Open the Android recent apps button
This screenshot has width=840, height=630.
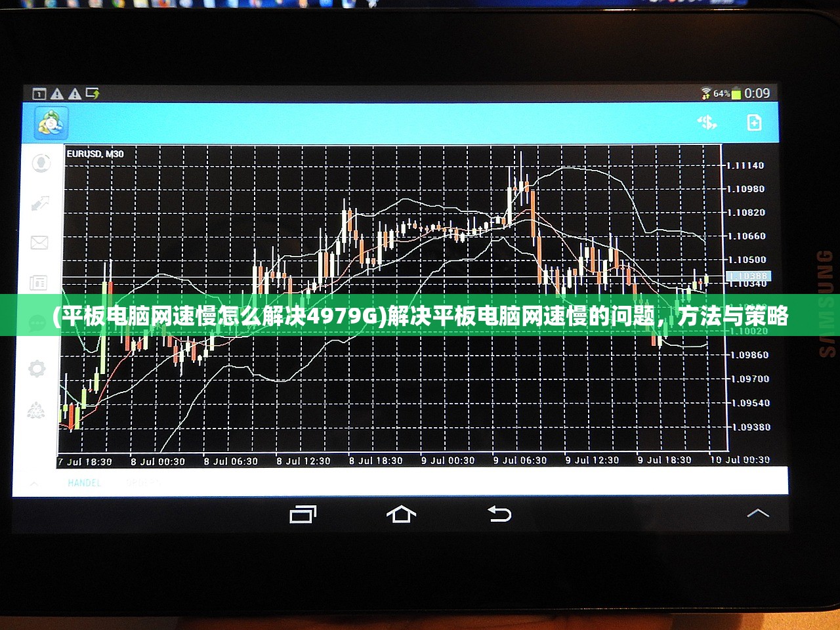[303, 514]
